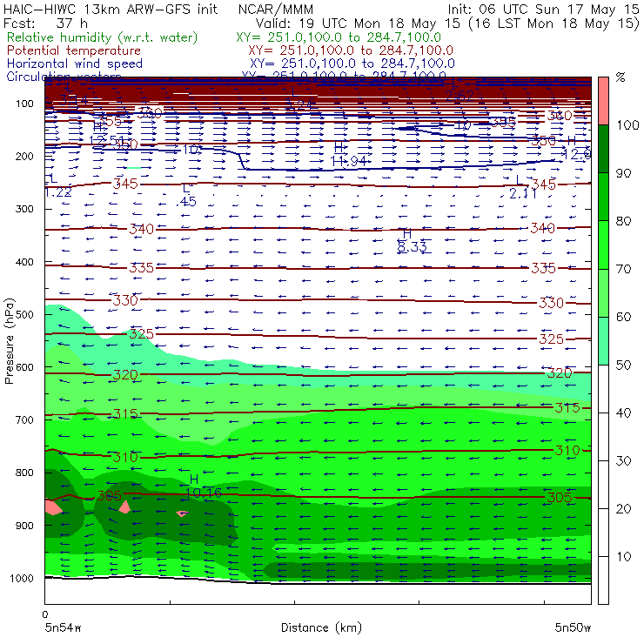This screenshot has height=644, width=644.
Task: Select the red 'XY= 251.0,100.0 to 284.7,100.0' text
Action: (351, 50)
